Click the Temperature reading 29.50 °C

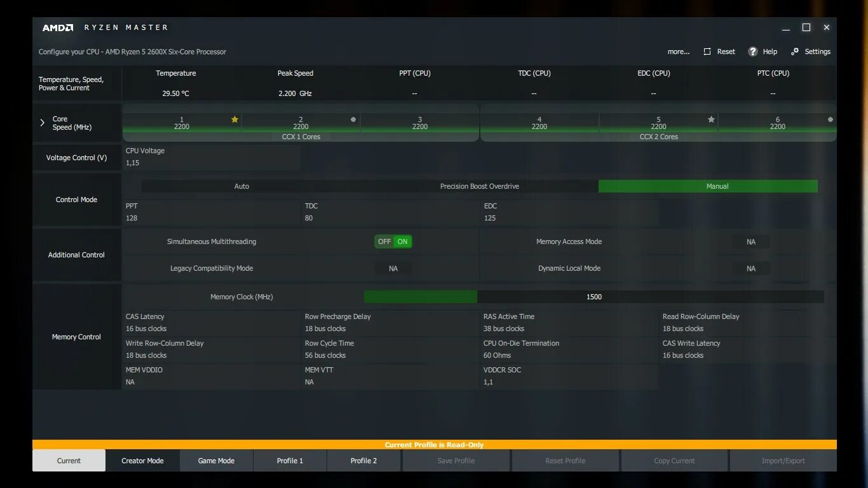tap(175, 93)
